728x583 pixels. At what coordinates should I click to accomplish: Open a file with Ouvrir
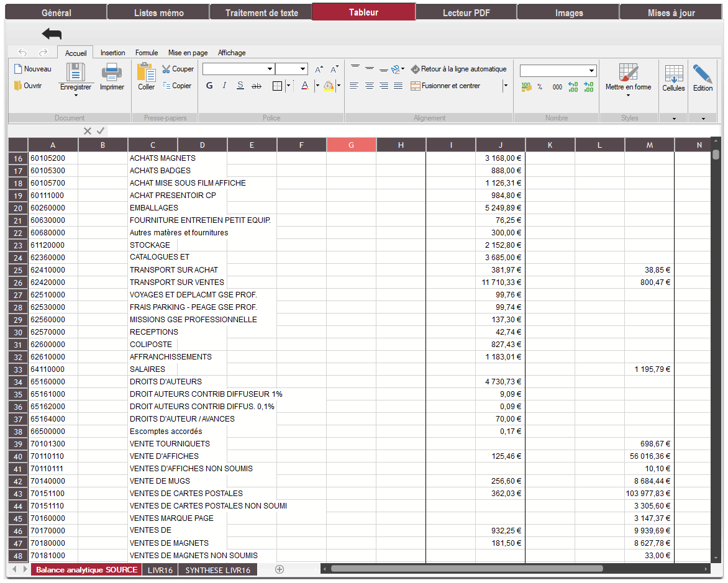coord(28,86)
